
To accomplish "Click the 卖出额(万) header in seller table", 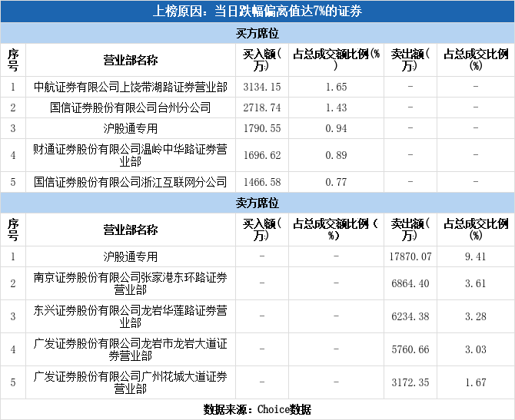I will point(410,230).
